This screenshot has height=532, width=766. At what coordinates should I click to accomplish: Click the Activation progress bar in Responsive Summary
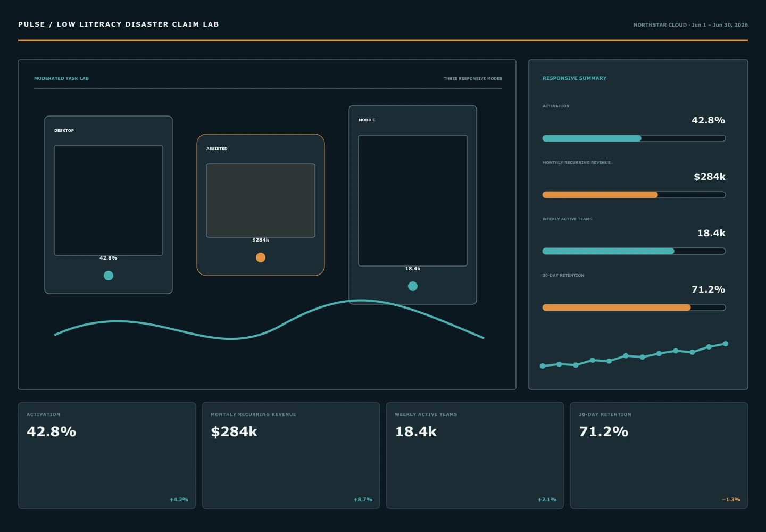coord(634,138)
